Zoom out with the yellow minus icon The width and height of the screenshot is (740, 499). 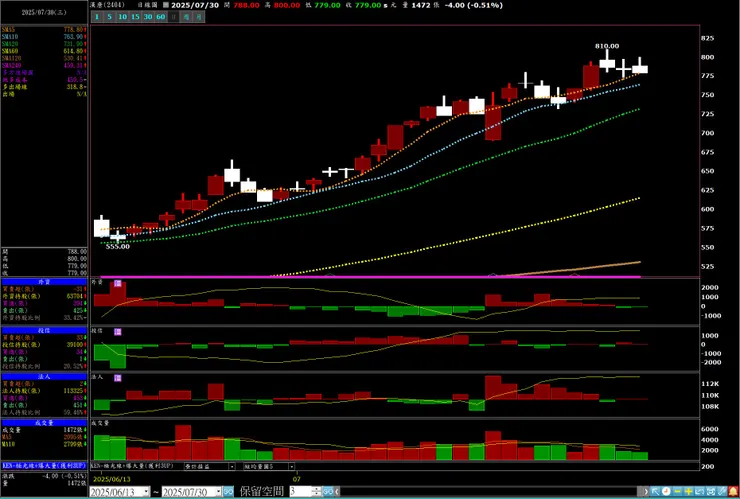(x=677, y=491)
